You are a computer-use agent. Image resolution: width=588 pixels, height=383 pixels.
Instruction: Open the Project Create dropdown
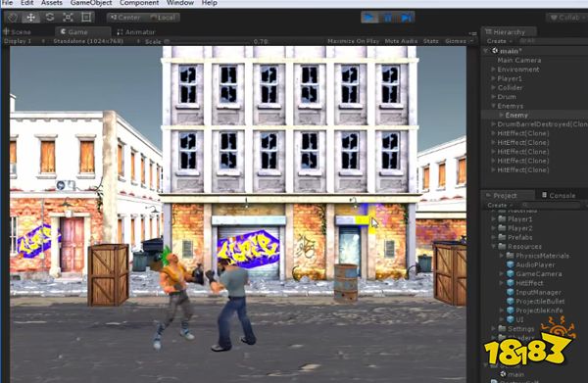coord(500,206)
